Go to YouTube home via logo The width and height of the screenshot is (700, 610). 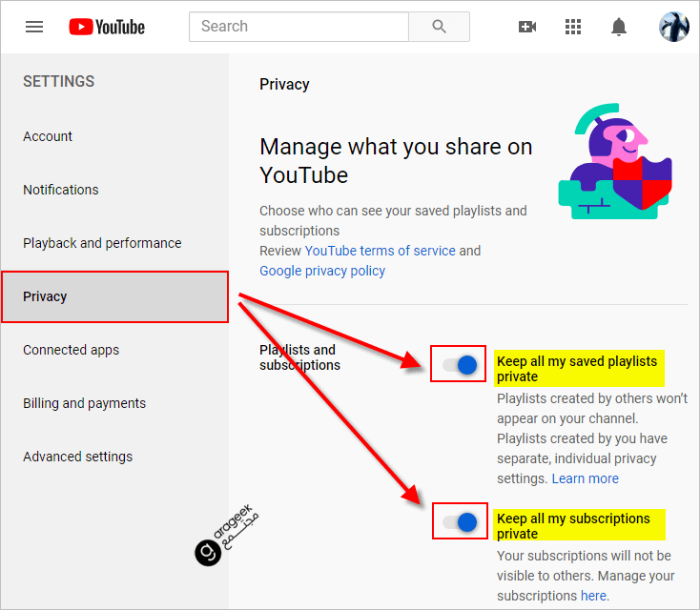coord(107,27)
